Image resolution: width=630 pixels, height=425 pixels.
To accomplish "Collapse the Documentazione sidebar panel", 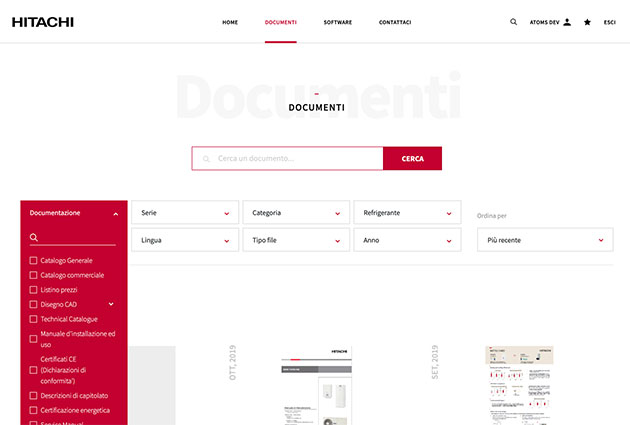I will 115,213.
